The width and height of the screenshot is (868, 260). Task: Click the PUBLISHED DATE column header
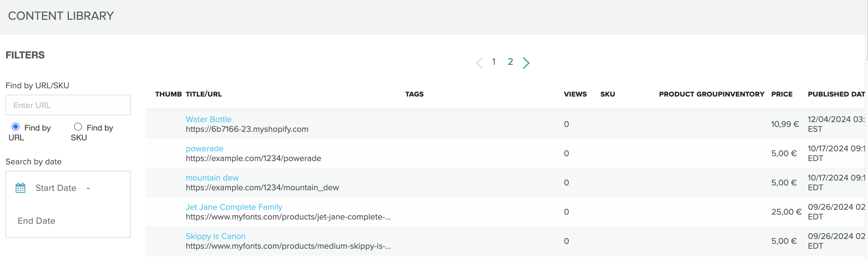pos(836,94)
